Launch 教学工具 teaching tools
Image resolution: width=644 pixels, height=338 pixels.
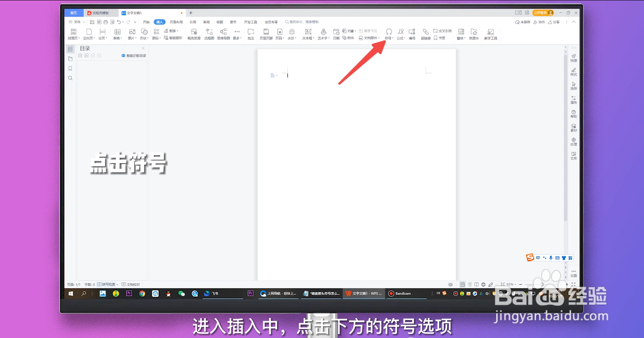491,34
